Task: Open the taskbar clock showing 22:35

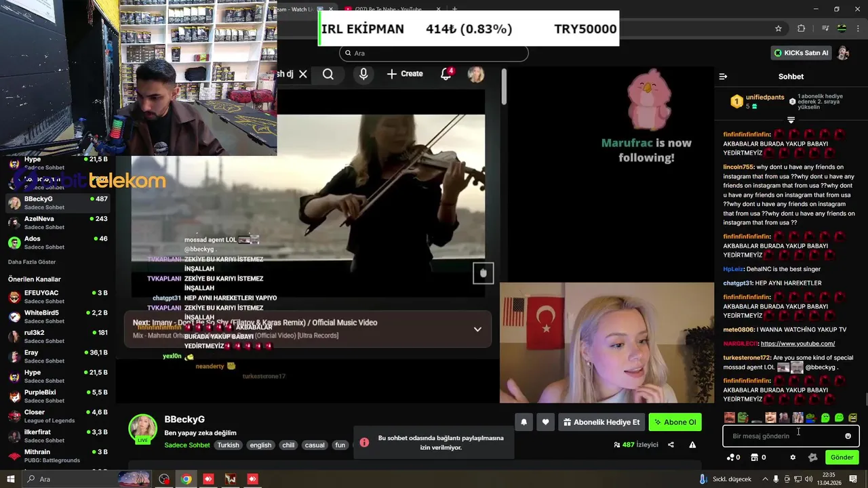Action: coord(829,479)
